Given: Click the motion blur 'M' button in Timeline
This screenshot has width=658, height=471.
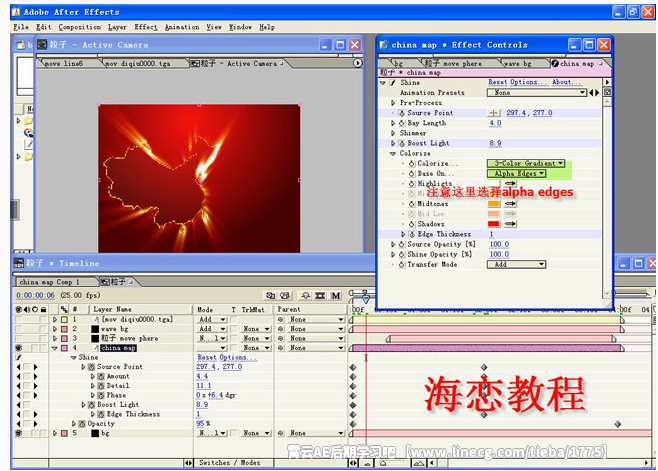Looking at the screenshot, I should pos(336,296).
